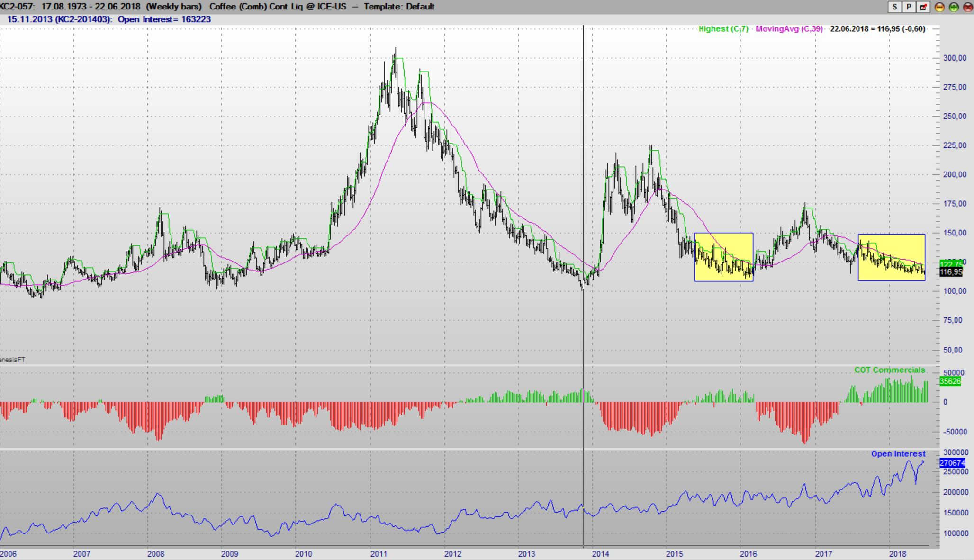Image resolution: width=974 pixels, height=560 pixels.
Task: Click the black 116,95 price tag
Action: (x=951, y=272)
